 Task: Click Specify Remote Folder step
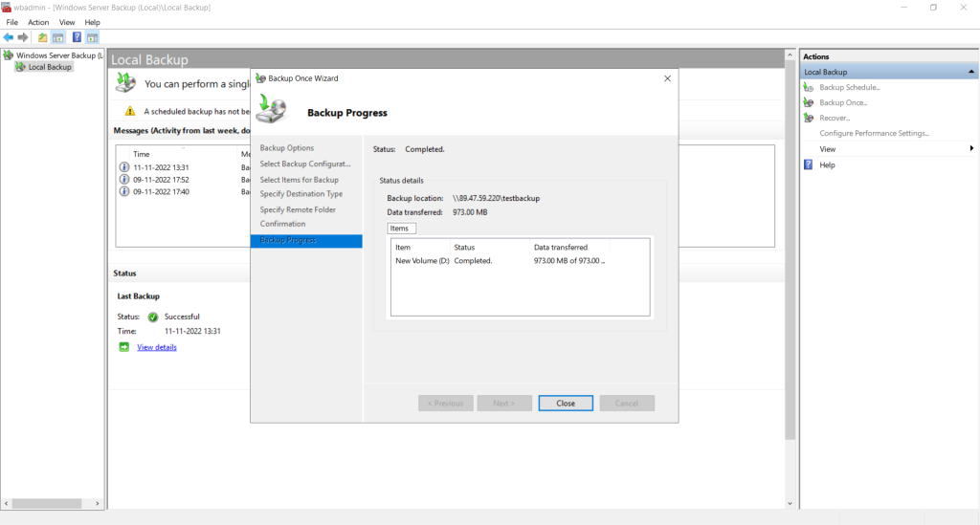[298, 209]
